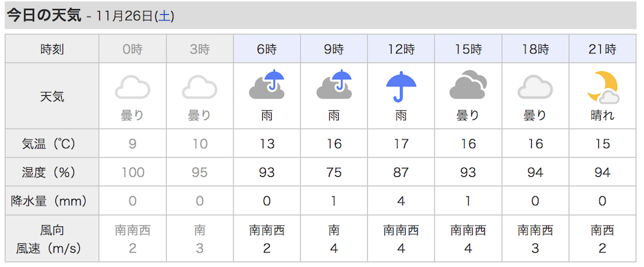Select the cloud-umbrella rain icon at 9時
Screen dimensions: 644x267
click(x=334, y=85)
